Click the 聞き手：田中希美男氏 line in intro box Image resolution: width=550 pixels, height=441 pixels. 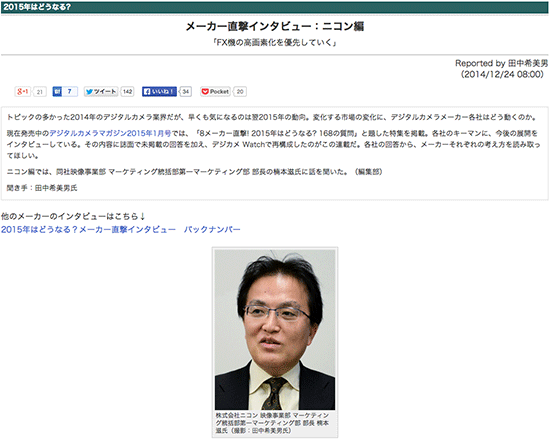[42, 188]
